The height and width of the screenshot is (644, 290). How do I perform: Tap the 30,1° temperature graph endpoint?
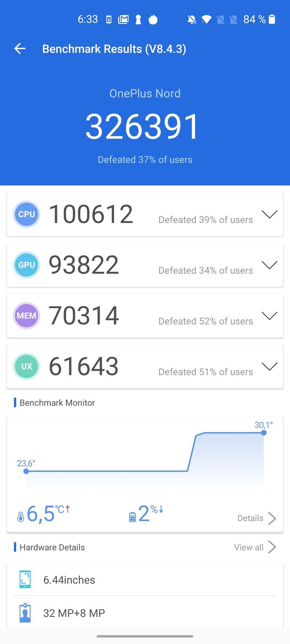click(264, 433)
